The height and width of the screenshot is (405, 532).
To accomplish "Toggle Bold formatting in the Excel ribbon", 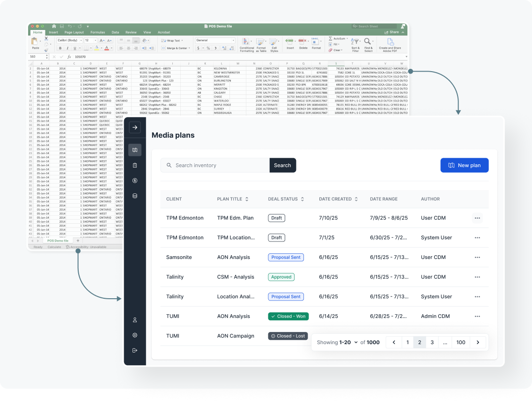I will click(60, 48).
